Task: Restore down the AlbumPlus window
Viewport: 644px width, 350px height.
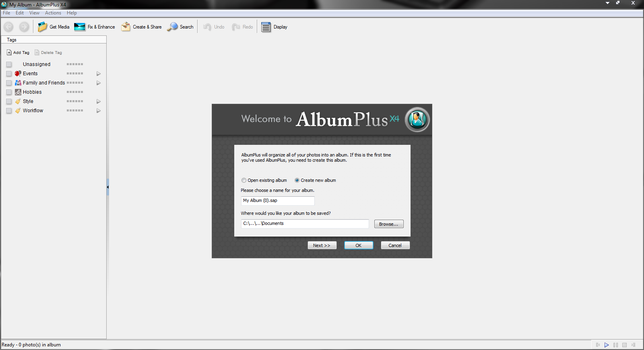Action: pos(618,3)
